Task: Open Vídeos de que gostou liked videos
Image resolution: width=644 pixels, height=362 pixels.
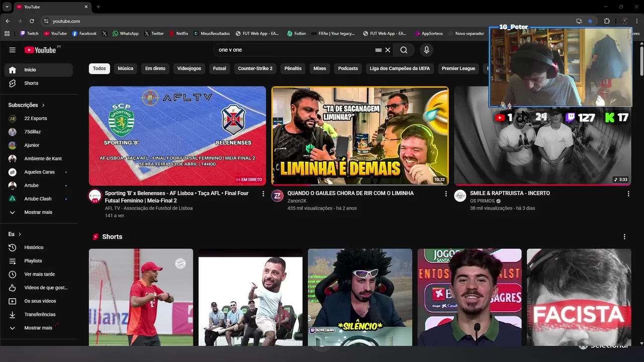Action: tap(39, 288)
